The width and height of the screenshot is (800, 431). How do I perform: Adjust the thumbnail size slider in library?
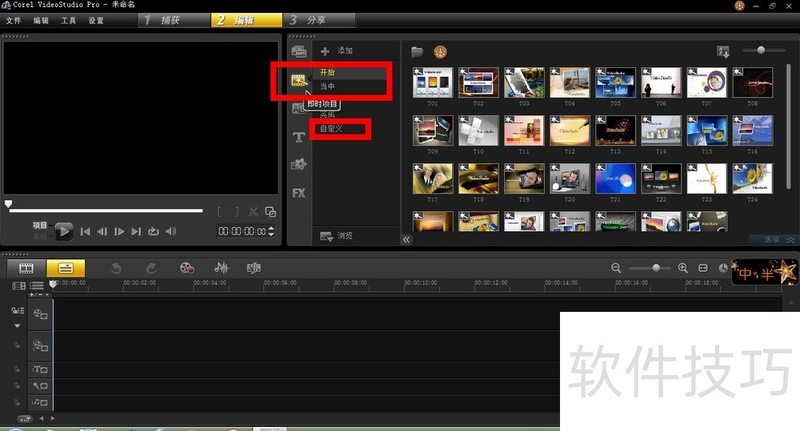click(763, 50)
